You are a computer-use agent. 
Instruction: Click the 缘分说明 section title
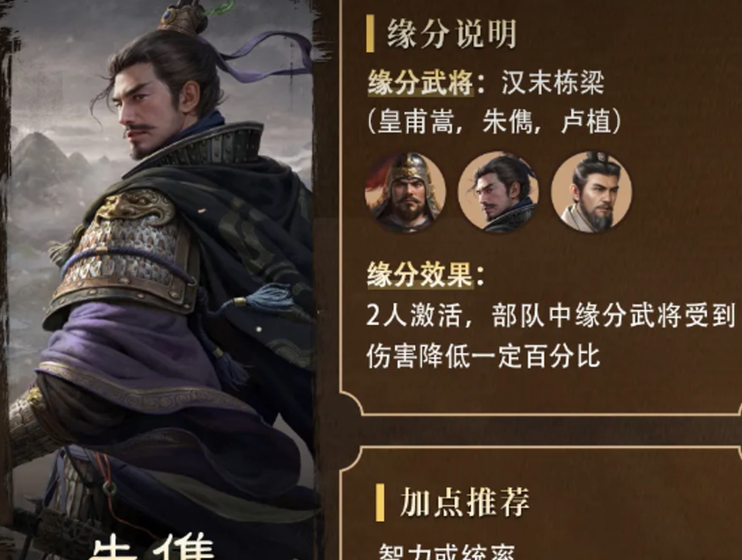pyautogui.click(x=452, y=34)
